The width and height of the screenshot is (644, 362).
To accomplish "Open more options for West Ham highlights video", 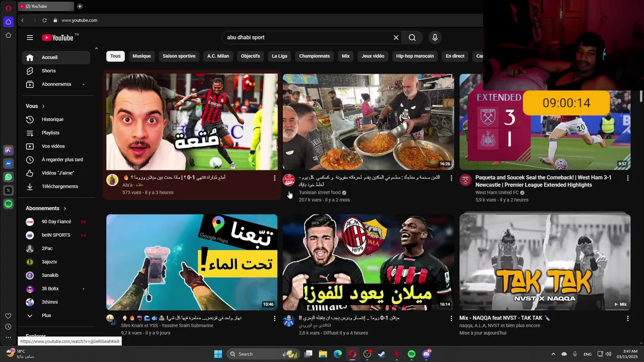I will pyautogui.click(x=627, y=178).
